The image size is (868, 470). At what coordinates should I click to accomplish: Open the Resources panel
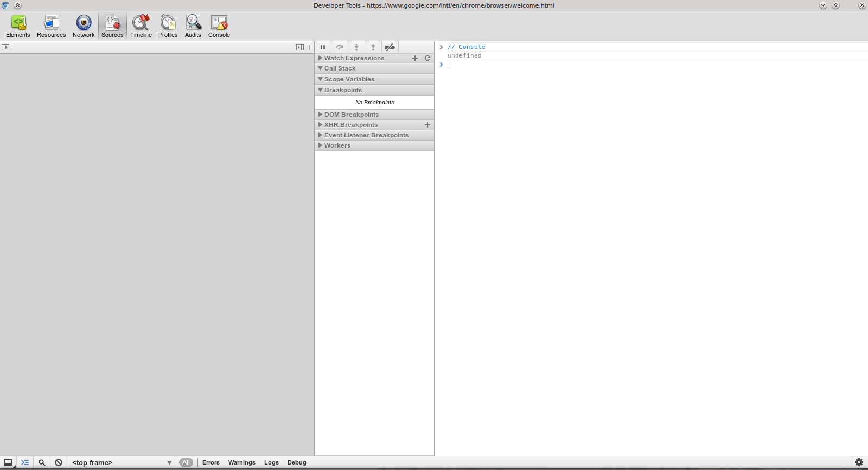(51, 26)
